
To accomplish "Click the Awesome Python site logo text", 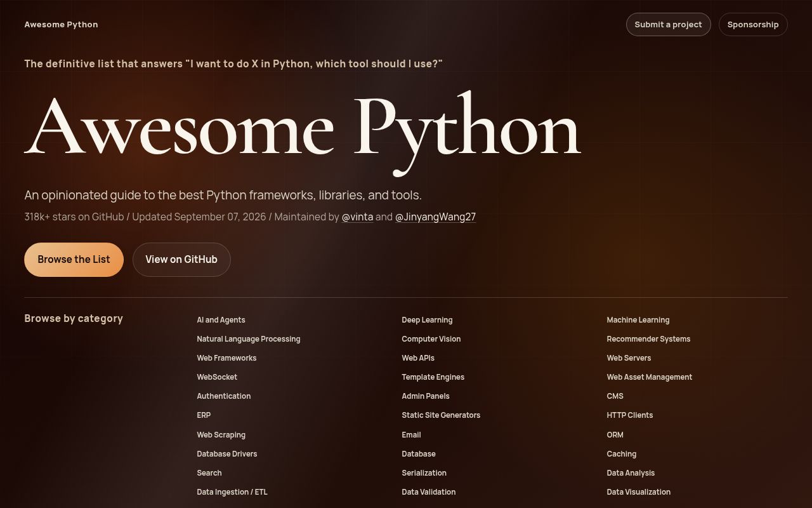I will (x=61, y=24).
